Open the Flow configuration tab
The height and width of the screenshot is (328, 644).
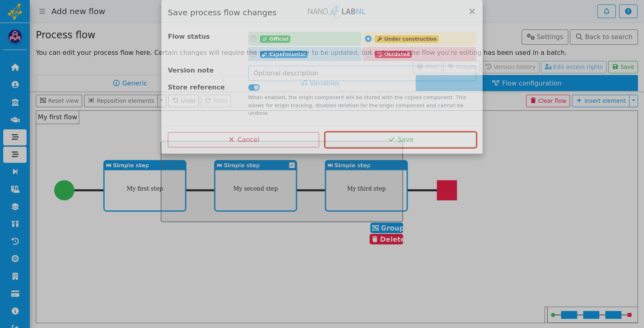[x=527, y=83]
